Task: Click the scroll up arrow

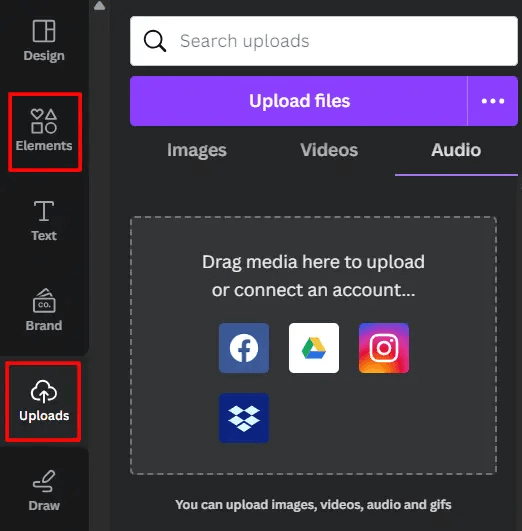Action: point(100,5)
